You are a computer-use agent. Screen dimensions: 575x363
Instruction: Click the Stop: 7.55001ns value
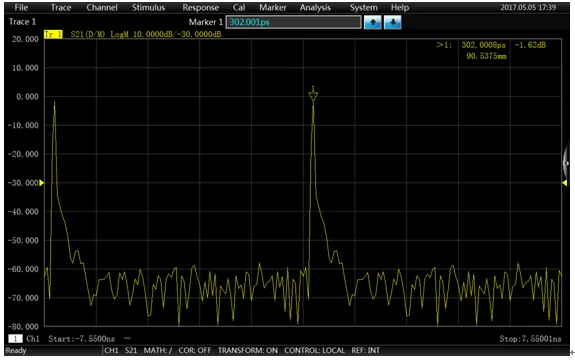(530, 339)
